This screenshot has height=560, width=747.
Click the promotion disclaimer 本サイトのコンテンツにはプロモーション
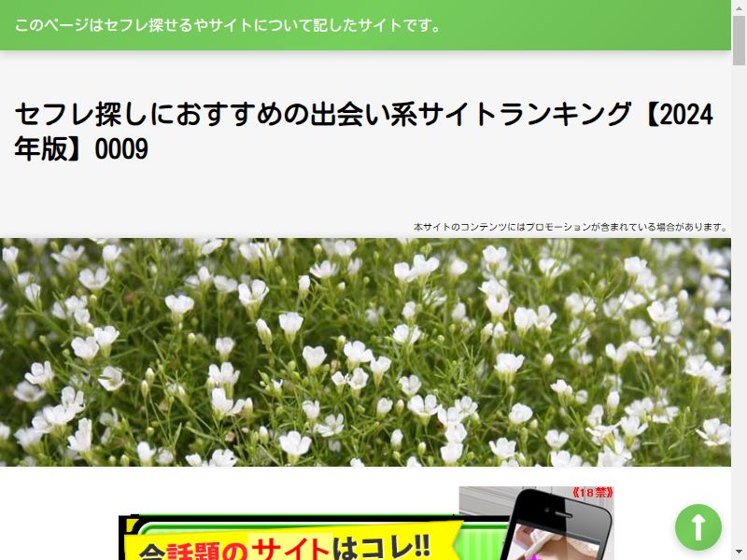click(571, 227)
